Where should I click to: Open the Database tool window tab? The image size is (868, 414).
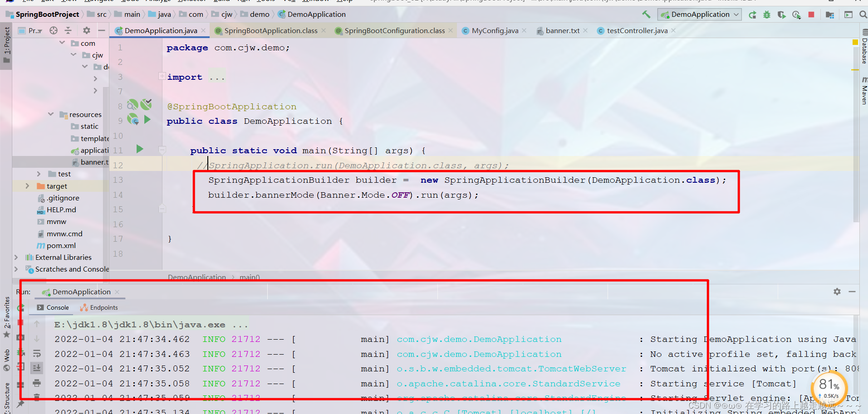pos(864,46)
